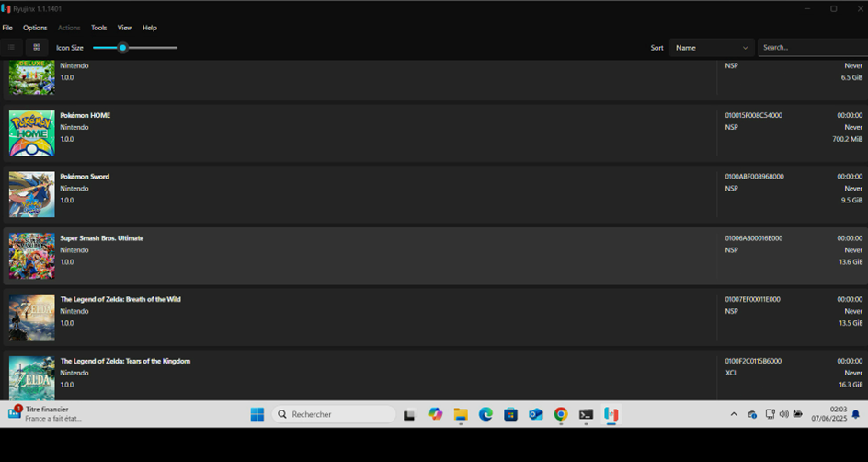Click title ID 010015F008C54000
This screenshot has width=868, height=462.
753,115
